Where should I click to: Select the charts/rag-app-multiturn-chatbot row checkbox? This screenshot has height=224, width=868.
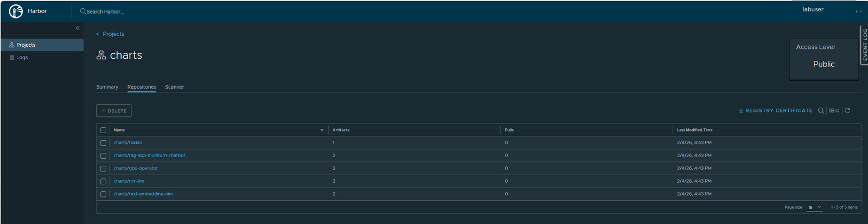tap(103, 155)
